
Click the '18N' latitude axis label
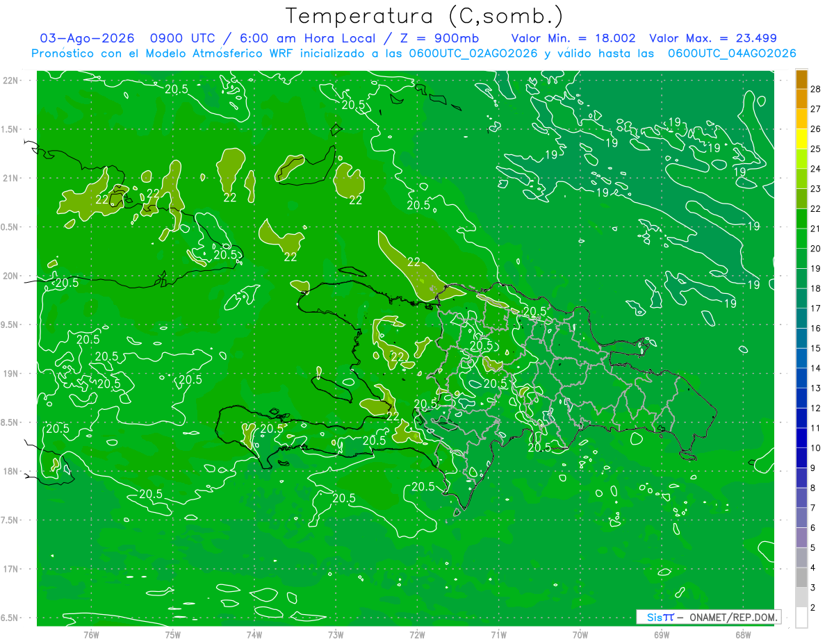(11, 471)
